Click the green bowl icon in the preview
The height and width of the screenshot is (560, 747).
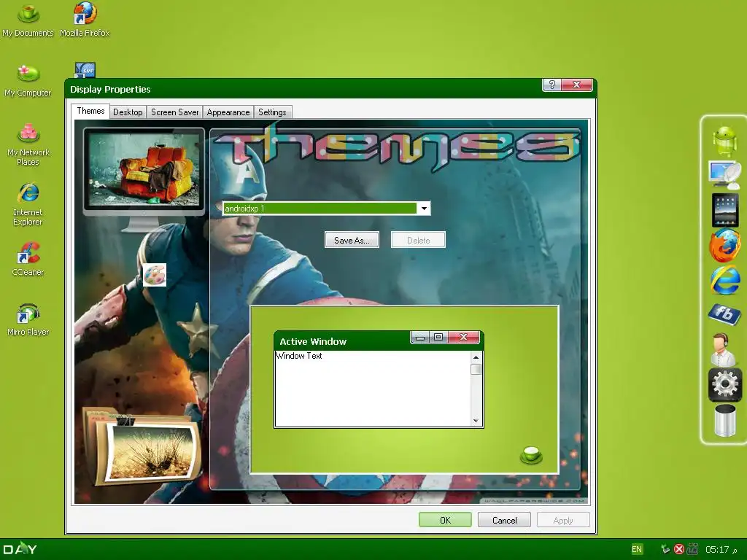531,455
